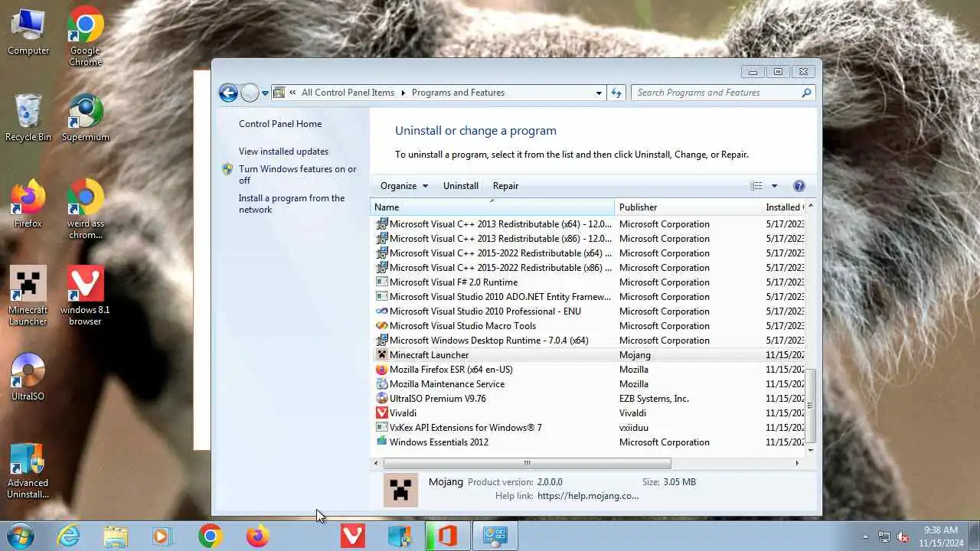Show hidden tray icons arrow

865,536
